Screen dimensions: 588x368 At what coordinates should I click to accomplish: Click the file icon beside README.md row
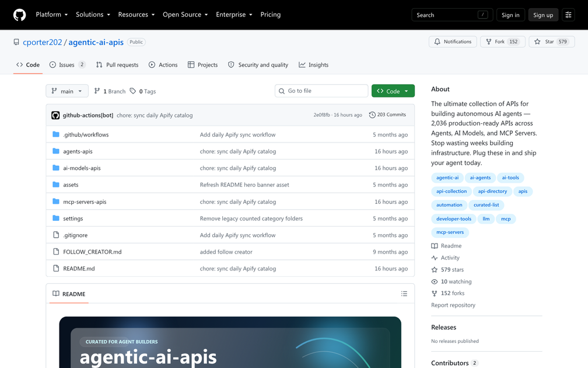[x=56, y=268]
